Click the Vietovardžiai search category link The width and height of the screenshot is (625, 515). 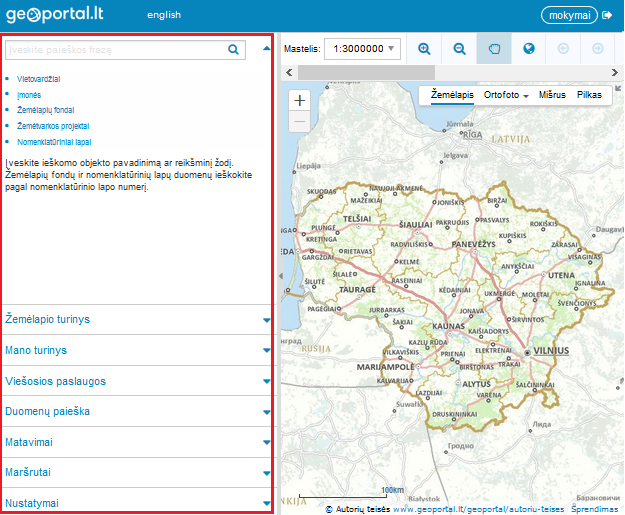pyautogui.click(x=39, y=78)
